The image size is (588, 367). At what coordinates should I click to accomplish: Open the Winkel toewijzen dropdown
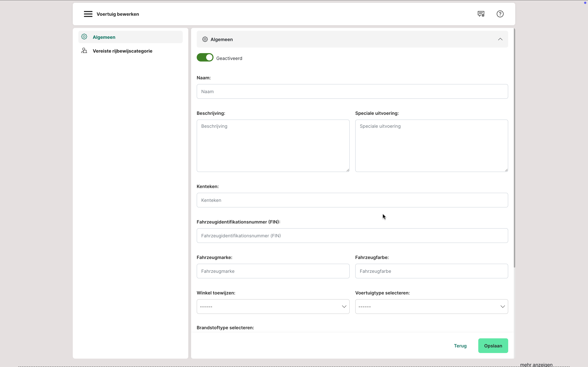click(x=273, y=307)
